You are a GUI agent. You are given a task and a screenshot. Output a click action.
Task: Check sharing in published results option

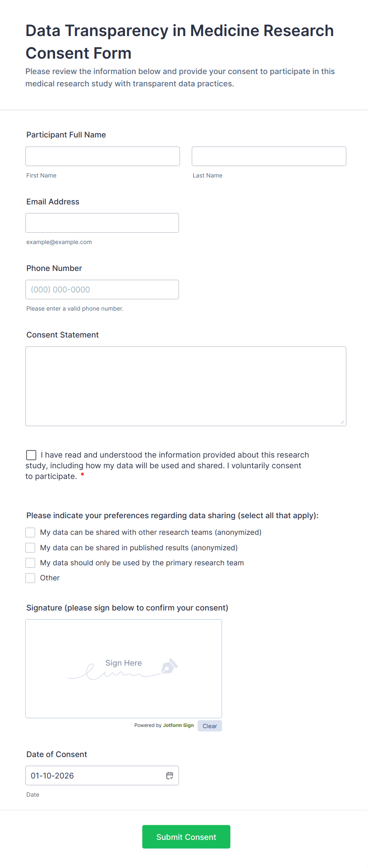pos(30,548)
